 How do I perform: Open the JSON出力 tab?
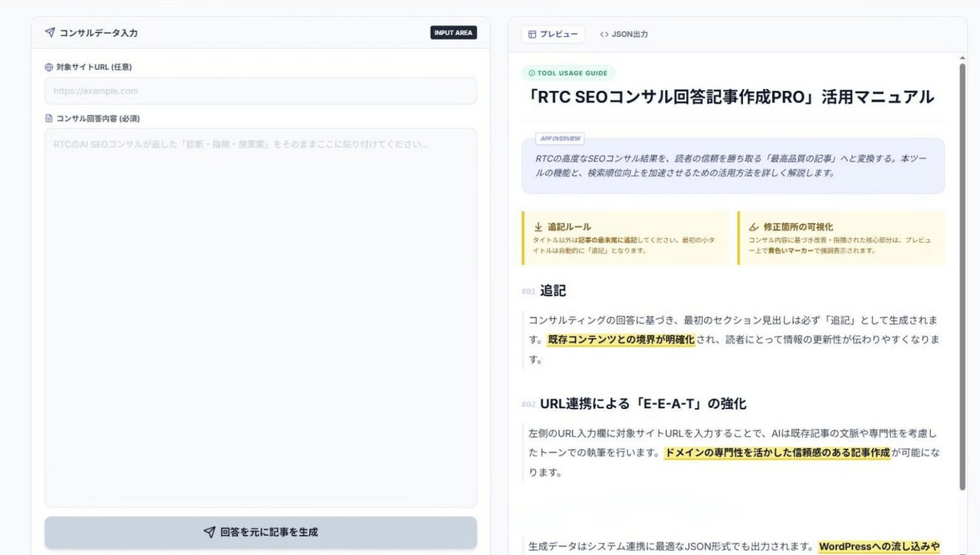coord(624,35)
